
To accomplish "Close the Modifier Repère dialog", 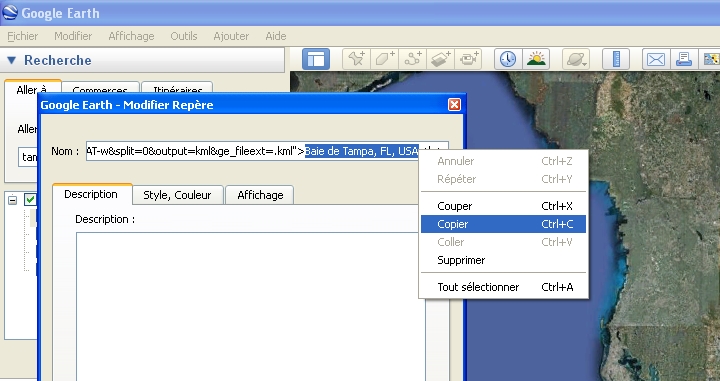I will [454, 105].
